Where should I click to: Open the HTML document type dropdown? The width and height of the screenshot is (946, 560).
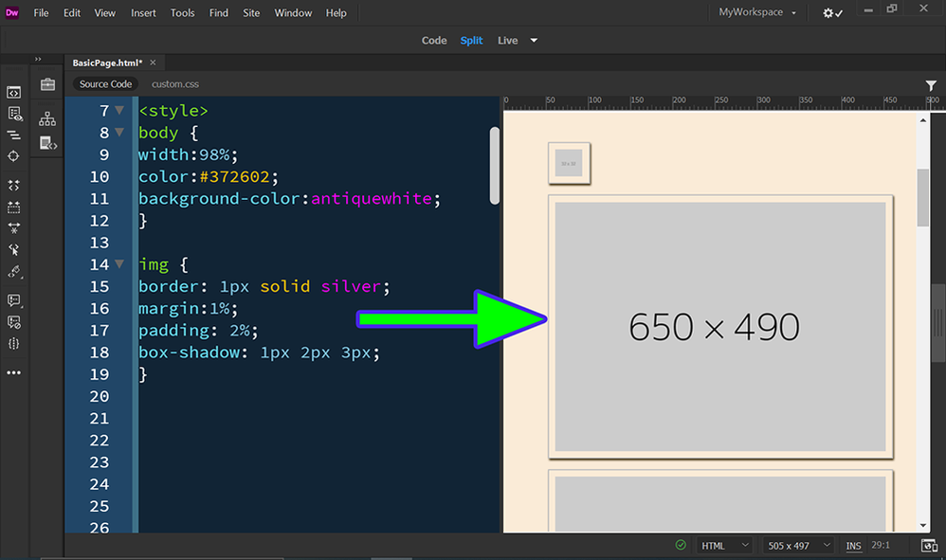point(724,546)
